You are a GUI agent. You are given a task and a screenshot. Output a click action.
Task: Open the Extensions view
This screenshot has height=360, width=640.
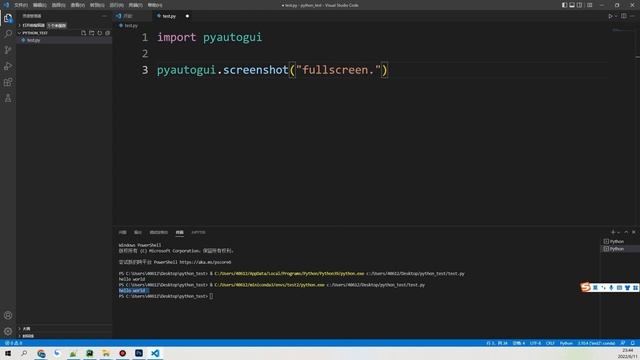pos(8,82)
